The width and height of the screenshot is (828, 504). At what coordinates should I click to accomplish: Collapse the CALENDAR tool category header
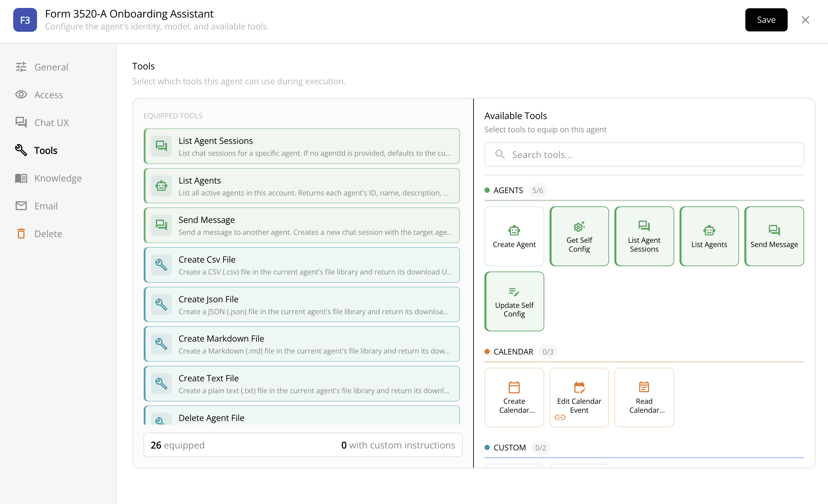click(513, 352)
